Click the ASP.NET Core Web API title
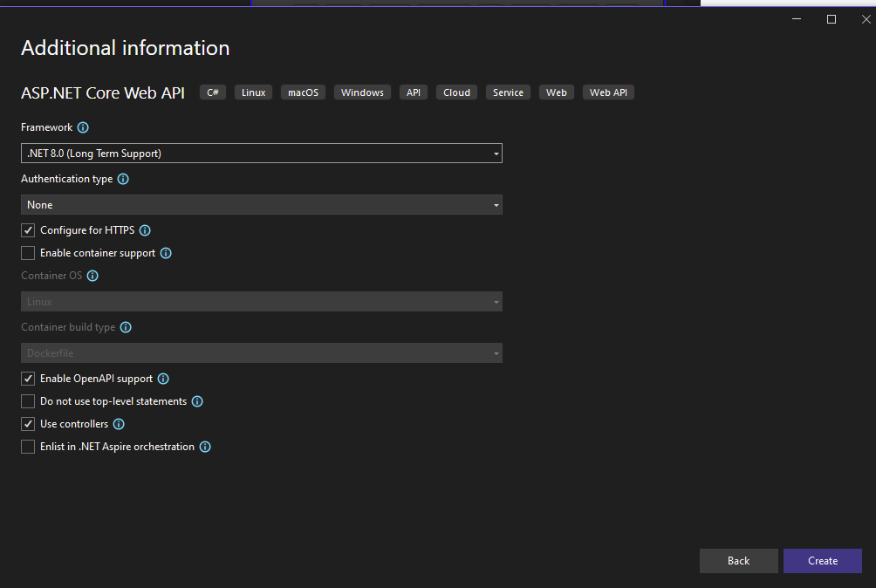Image resolution: width=876 pixels, height=588 pixels. pos(103,92)
